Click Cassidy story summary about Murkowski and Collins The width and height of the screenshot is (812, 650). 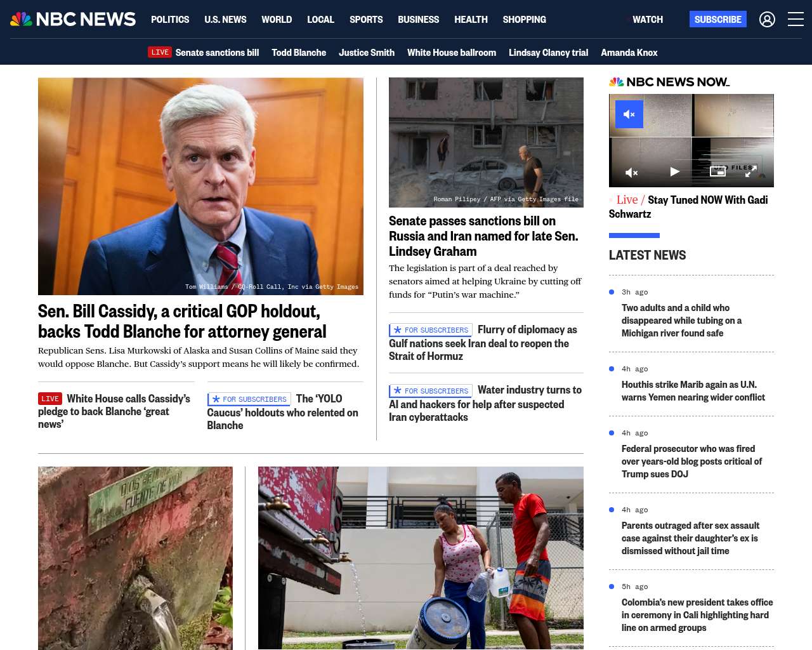199,357
